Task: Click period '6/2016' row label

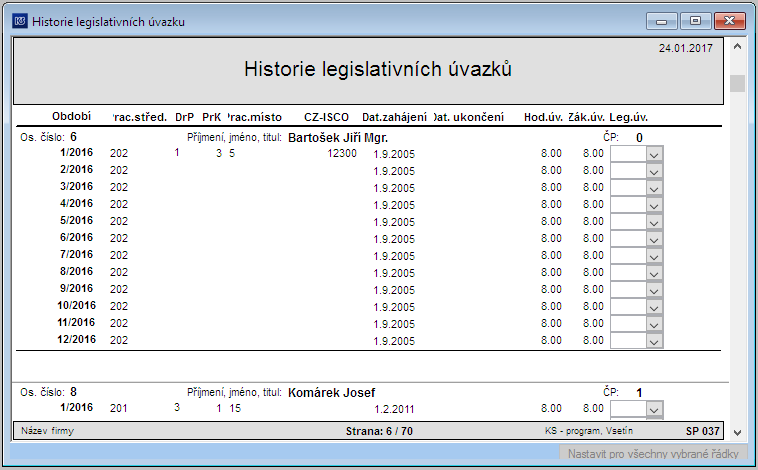Action: coord(76,237)
